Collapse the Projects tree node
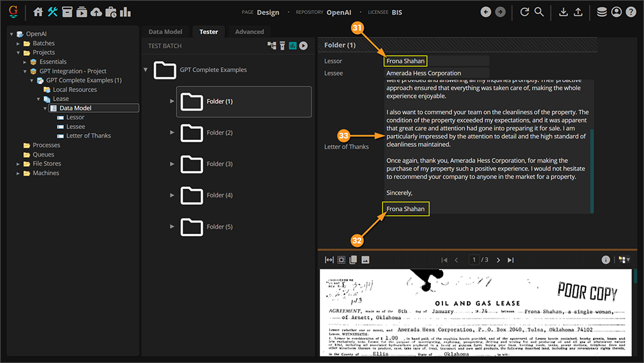Screen dimensions: 644x363 [x=18, y=53]
